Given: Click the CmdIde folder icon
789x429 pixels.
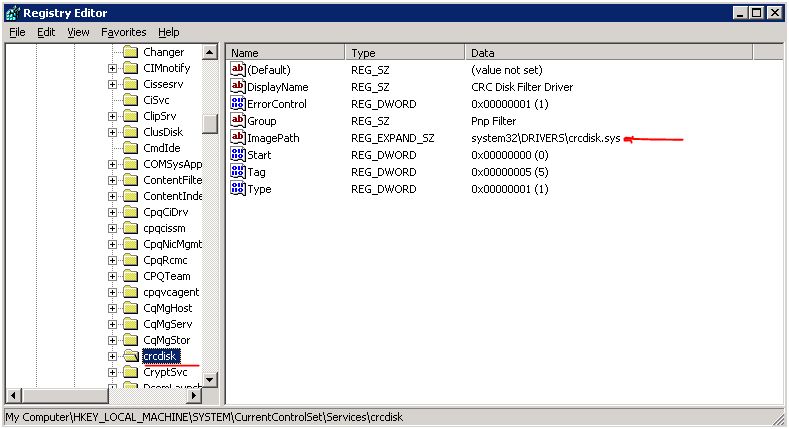Looking at the screenshot, I should pos(130,148).
